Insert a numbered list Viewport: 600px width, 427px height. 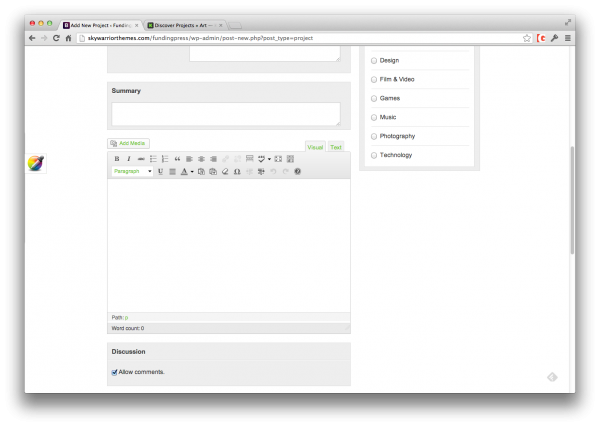(165, 159)
